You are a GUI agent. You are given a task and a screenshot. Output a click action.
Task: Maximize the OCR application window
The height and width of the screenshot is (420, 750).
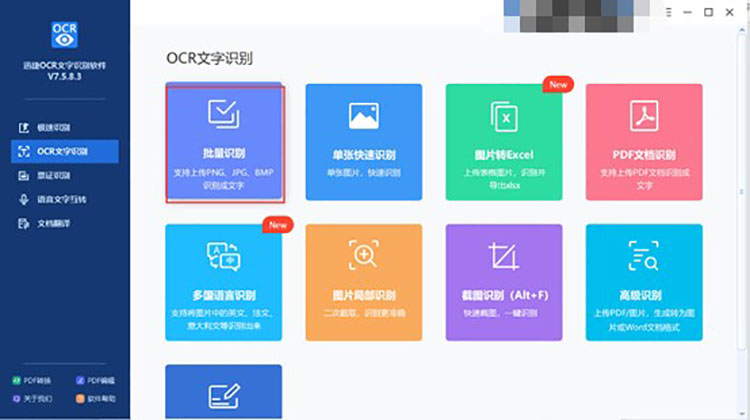708,12
